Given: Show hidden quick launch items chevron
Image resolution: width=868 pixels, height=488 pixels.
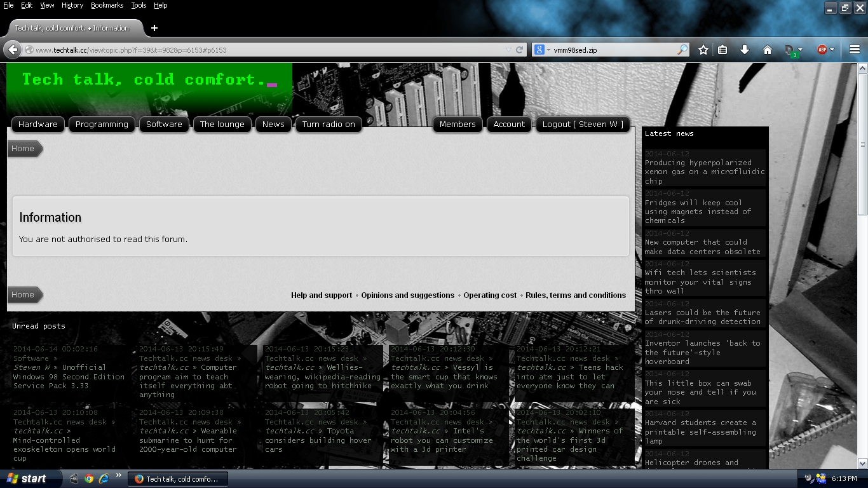Looking at the screenshot, I should tap(118, 475).
